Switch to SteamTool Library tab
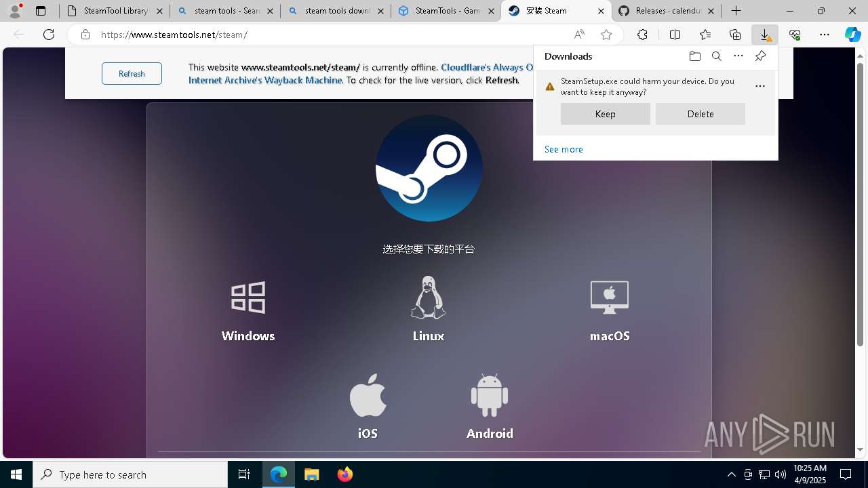 tap(114, 11)
